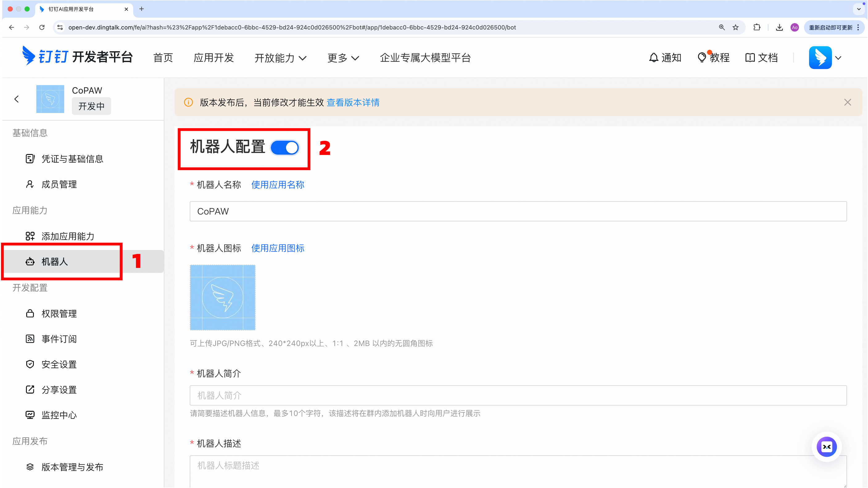Open 企业专属大模型平台 navigation item

click(425, 58)
